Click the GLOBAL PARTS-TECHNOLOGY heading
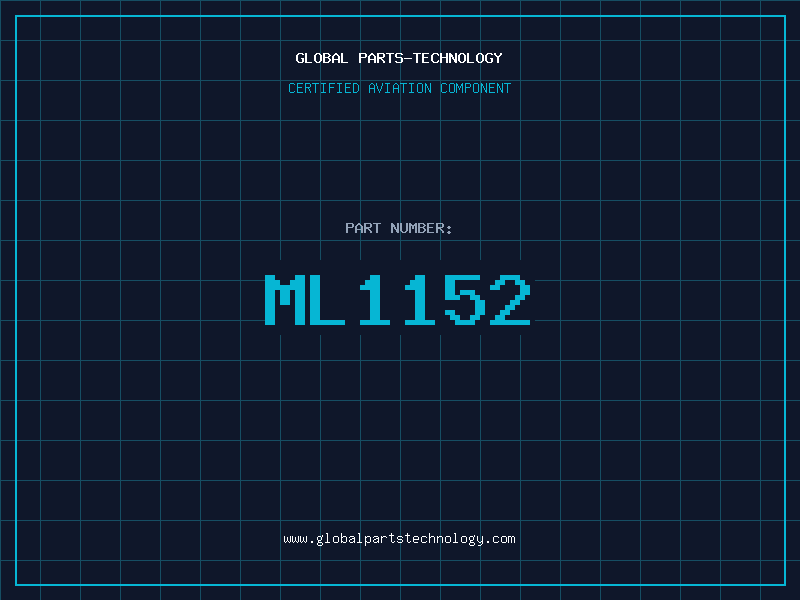The height and width of the screenshot is (600, 800). pyautogui.click(x=399, y=58)
